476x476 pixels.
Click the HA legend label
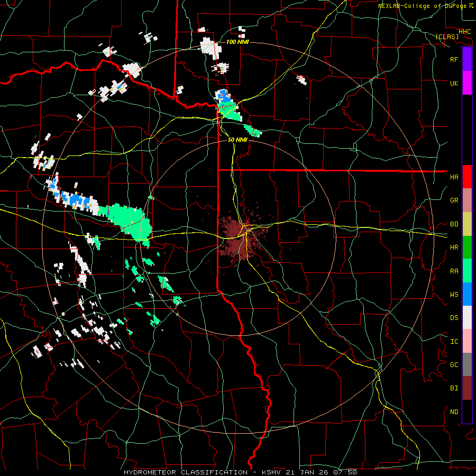click(454, 177)
